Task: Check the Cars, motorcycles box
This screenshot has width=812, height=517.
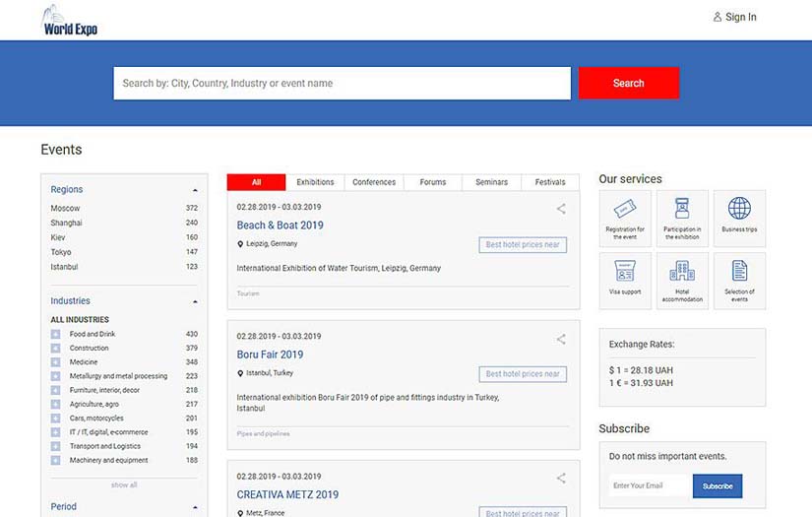Action: coord(55,419)
